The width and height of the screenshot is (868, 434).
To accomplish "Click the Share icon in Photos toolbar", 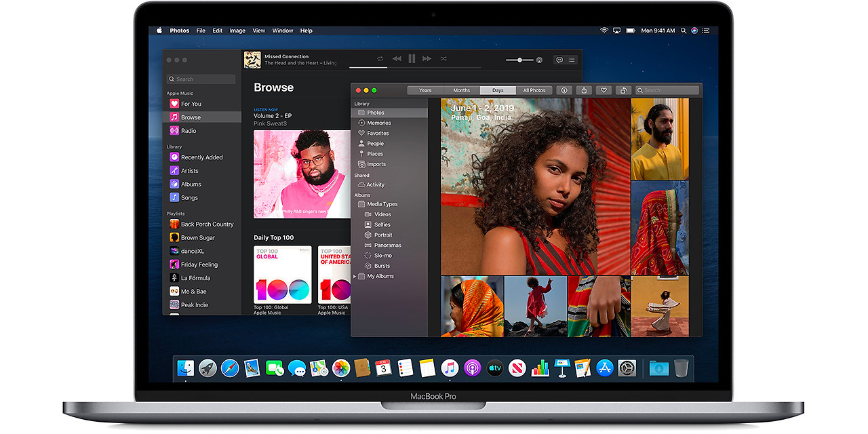I will [x=584, y=90].
